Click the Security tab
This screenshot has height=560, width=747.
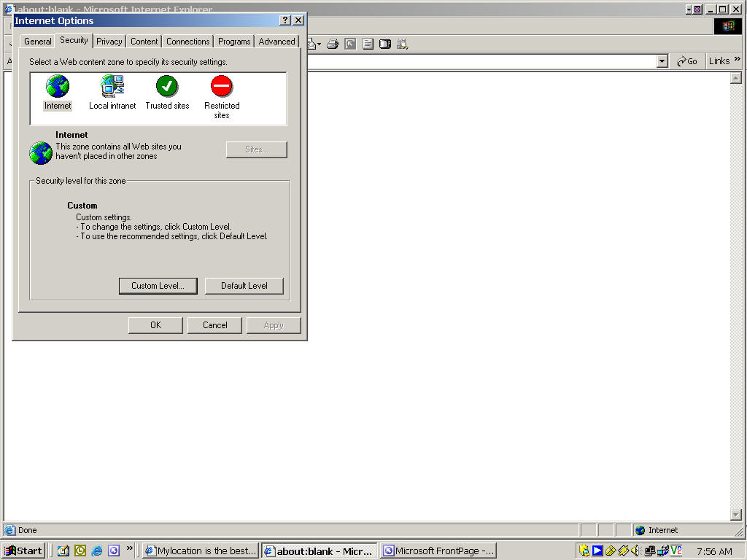coord(74,41)
